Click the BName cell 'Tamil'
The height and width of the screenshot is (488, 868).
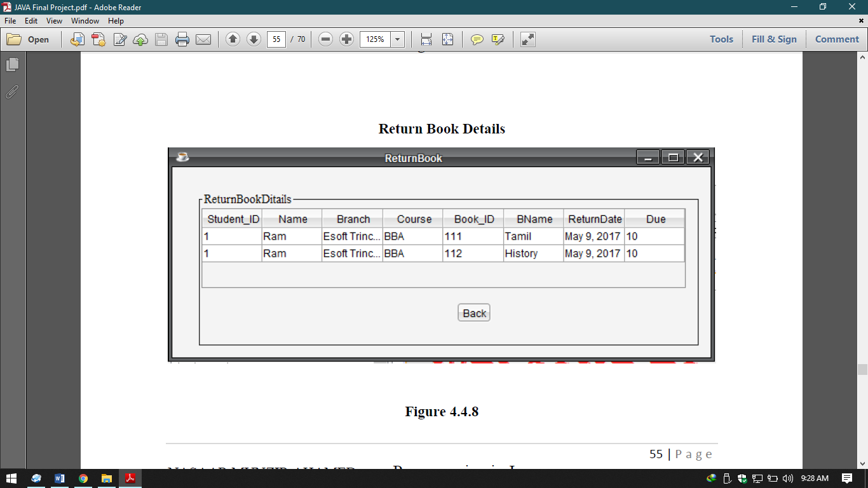tap(534, 236)
